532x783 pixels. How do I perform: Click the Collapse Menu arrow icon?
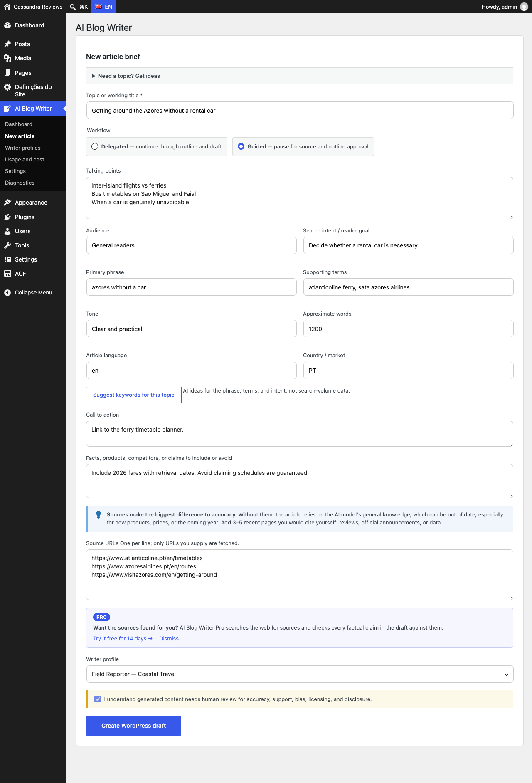[x=7, y=293]
